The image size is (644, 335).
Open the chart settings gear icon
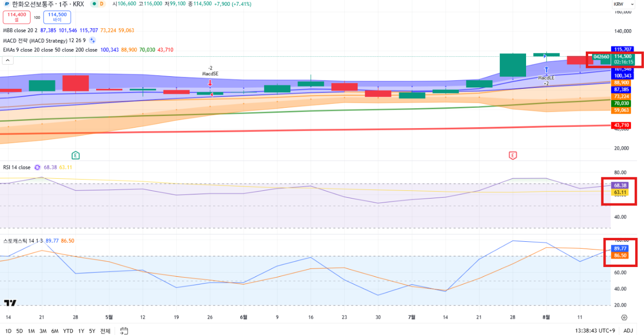[624, 318]
